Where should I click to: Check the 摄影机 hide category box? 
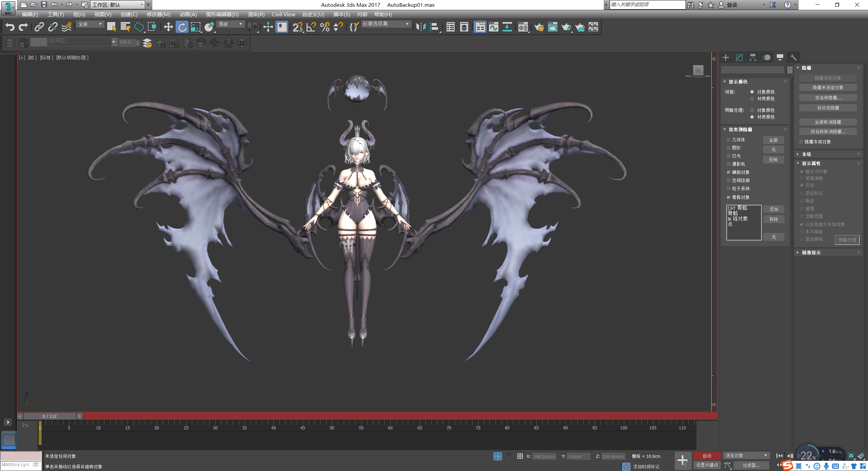tap(728, 164)
